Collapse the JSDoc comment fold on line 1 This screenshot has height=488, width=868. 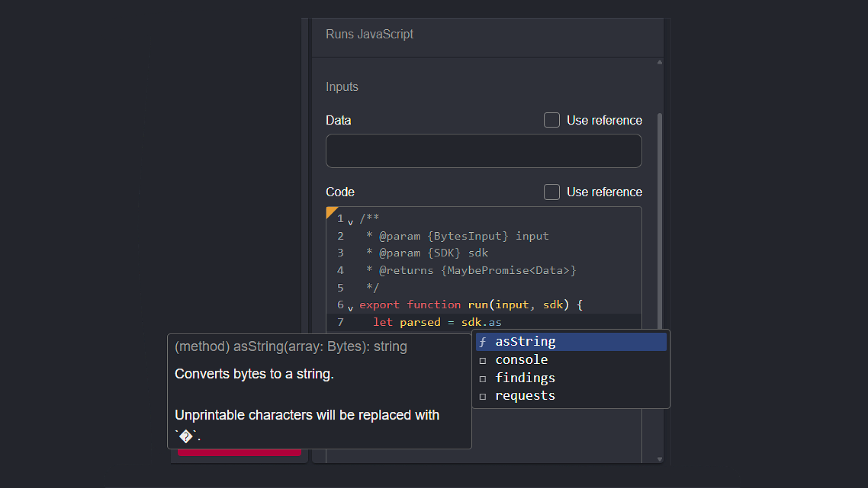tap(350, 221)
